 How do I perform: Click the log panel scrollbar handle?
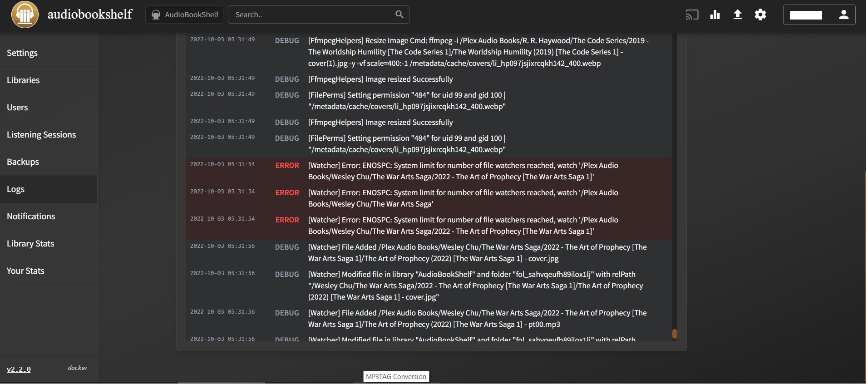(675, 334)
